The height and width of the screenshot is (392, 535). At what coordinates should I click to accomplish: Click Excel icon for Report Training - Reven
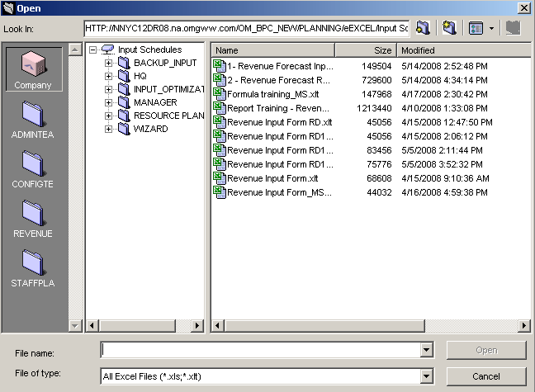click(x=220, y=108)
